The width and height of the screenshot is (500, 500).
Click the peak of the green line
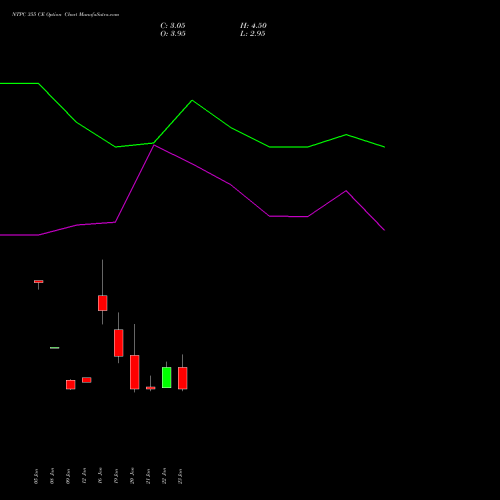[x=192, y=100]
